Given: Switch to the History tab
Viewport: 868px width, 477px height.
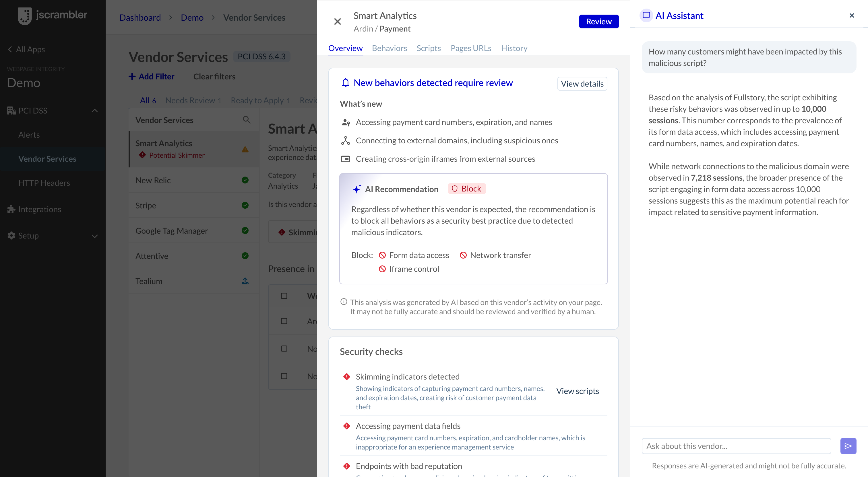Looking at the screenshot, I should [514, 48].
